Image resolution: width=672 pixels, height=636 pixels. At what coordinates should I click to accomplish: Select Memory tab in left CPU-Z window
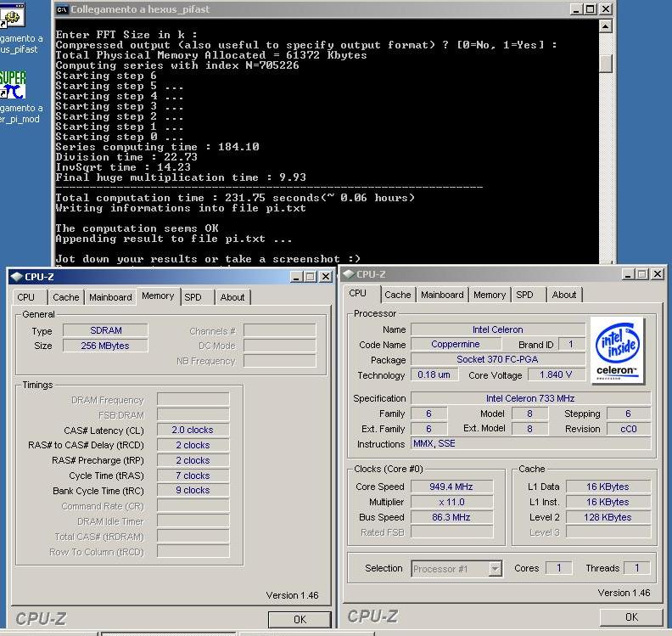(x=158, y=295)
